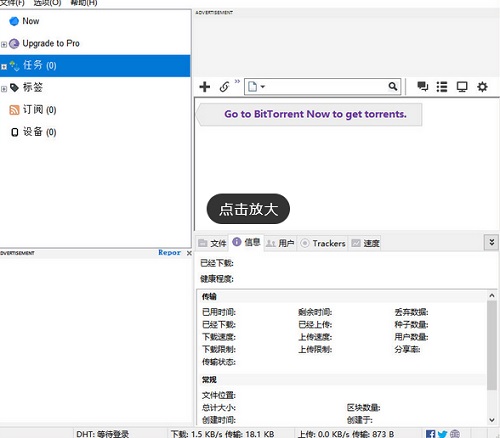The height and width of the screenshot is (438, 500).
Task: Add torrent from URL link icon
Action: coord(224,87)
